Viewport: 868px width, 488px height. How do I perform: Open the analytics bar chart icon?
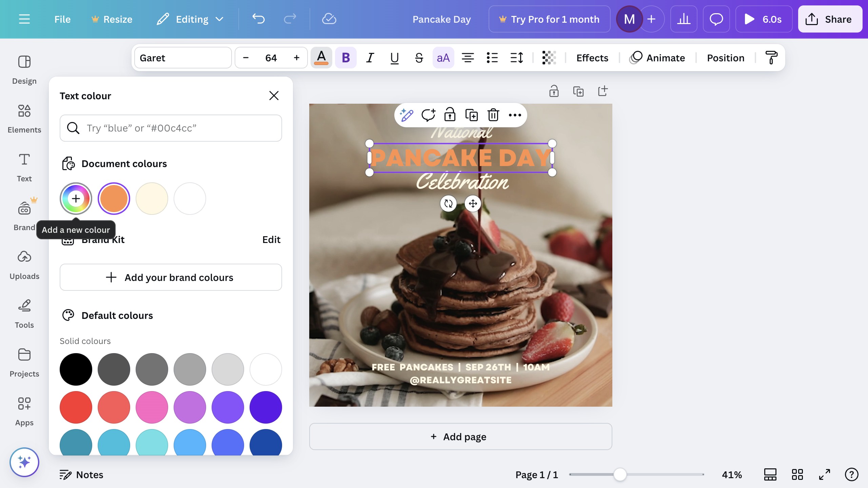pyautogui.click(x=684, y=19)
